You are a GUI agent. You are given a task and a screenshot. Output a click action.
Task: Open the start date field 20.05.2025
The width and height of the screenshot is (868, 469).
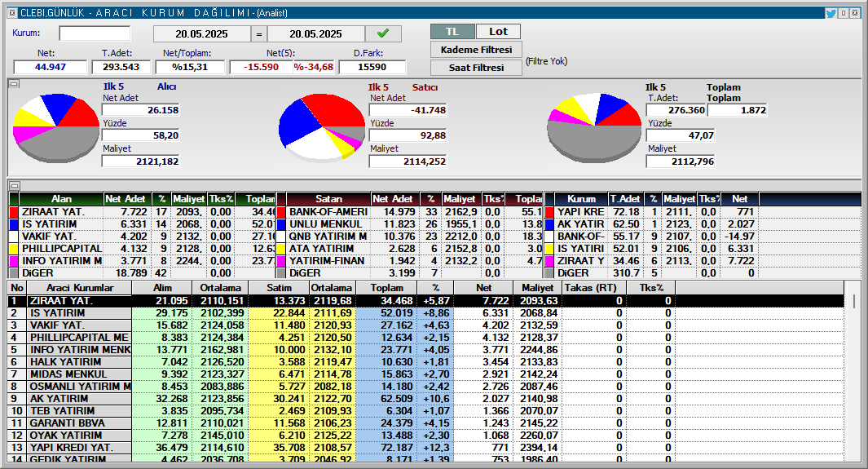(x=201, y=34)
